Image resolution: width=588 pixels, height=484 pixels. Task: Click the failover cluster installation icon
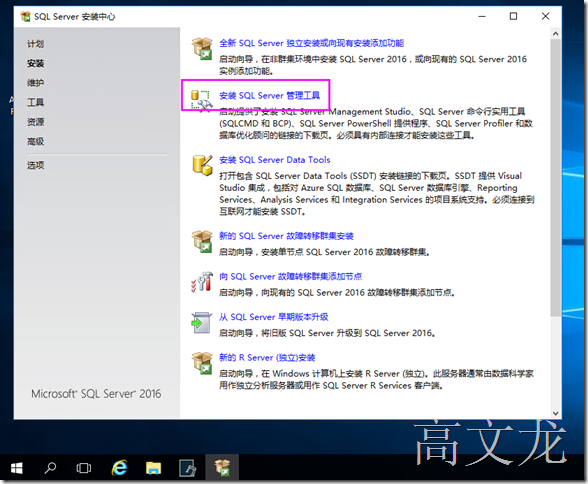(x=202, y=241)
